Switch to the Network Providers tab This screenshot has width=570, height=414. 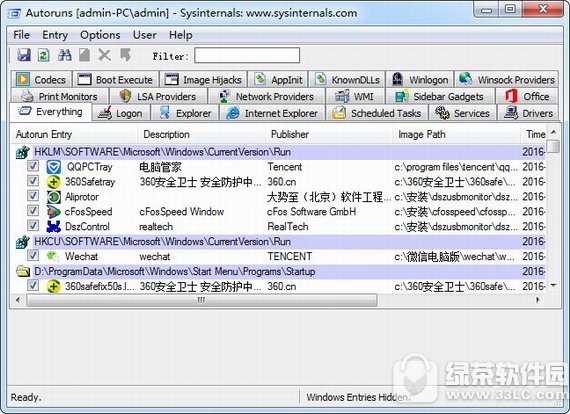pyautogui.click(x=266, y=96)
